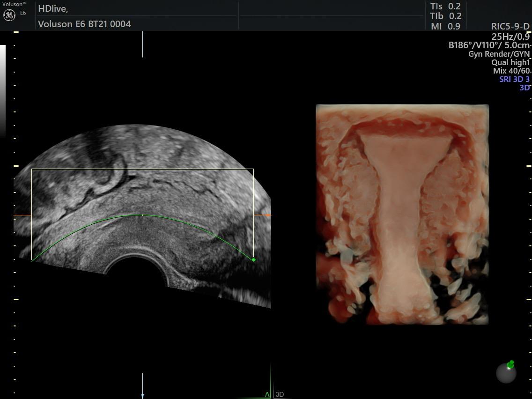This screenshot has width=532, height=399.
Task: Click the RIC5-9-D probe label
Action: (510, 27)
